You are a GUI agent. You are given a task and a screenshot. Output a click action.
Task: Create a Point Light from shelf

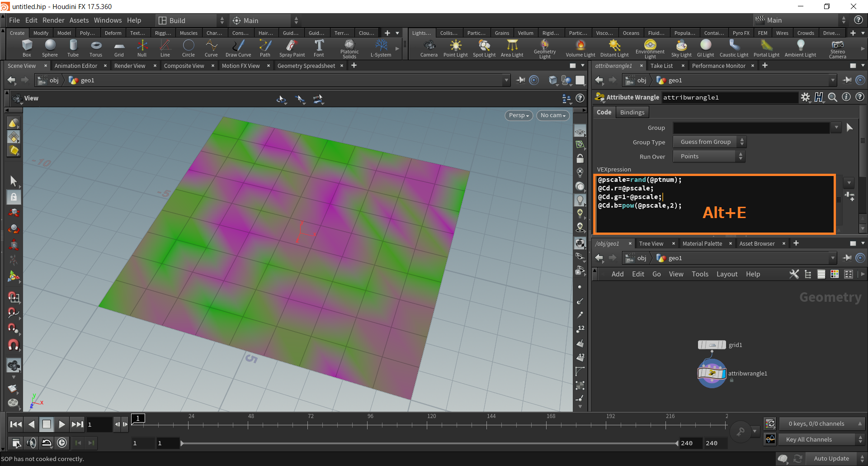coord(455,48)
